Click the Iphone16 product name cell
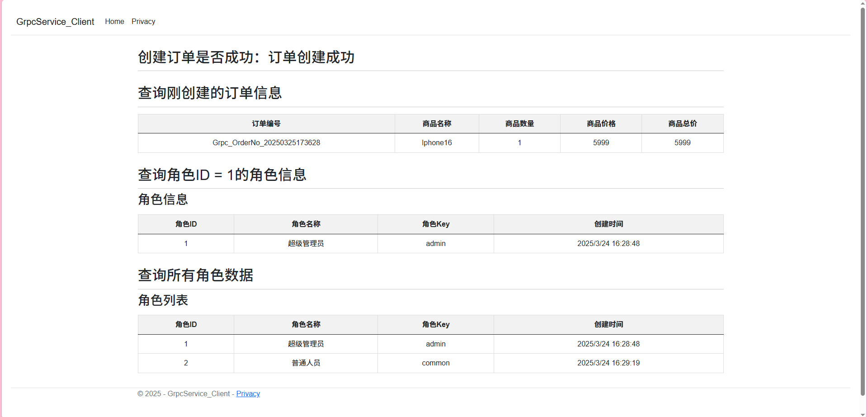 (x=437, y=142)
